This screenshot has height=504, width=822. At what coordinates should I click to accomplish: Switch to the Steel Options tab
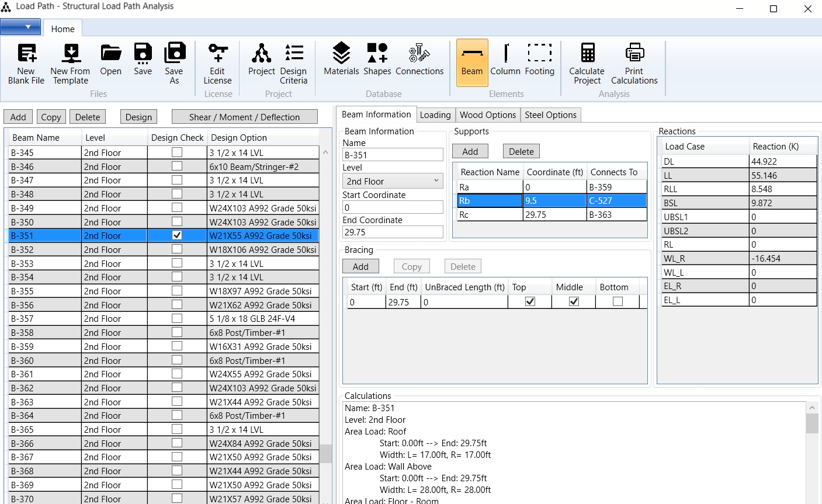tap(550, 115)
